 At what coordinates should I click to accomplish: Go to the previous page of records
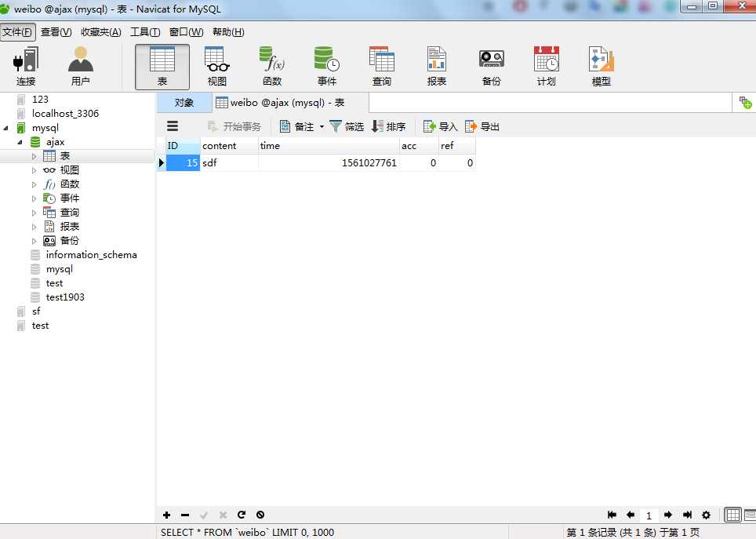pos(631,515)
